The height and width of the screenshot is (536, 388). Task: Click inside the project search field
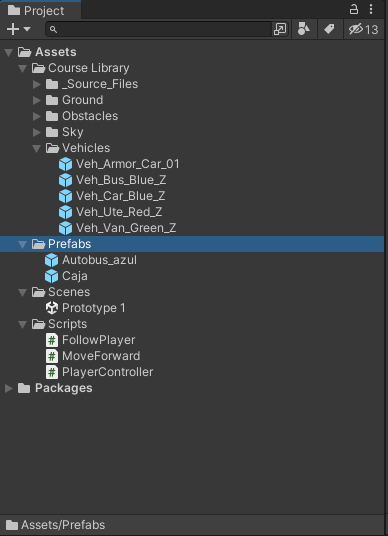click(159, 29)
